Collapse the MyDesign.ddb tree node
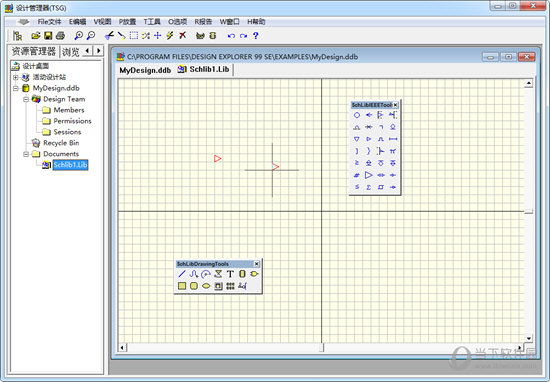The image size is (550, 382). pyautogui.click(x=15, y=88)
